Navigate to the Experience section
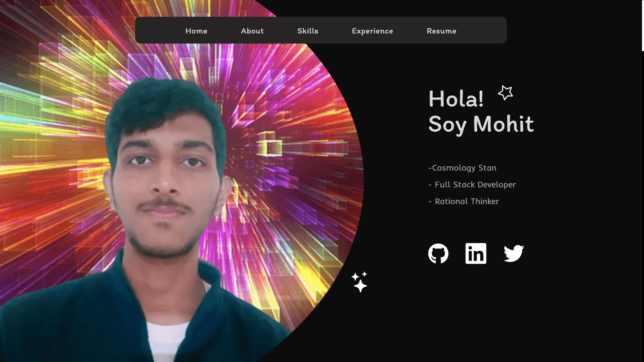644x362 pixels. (x=372, y=31)
